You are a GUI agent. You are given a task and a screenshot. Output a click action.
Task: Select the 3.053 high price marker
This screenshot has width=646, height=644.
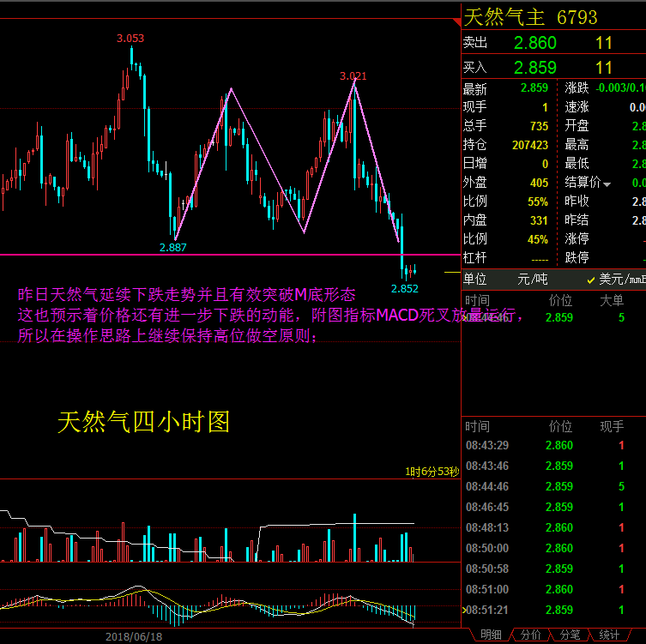[130, 38]
